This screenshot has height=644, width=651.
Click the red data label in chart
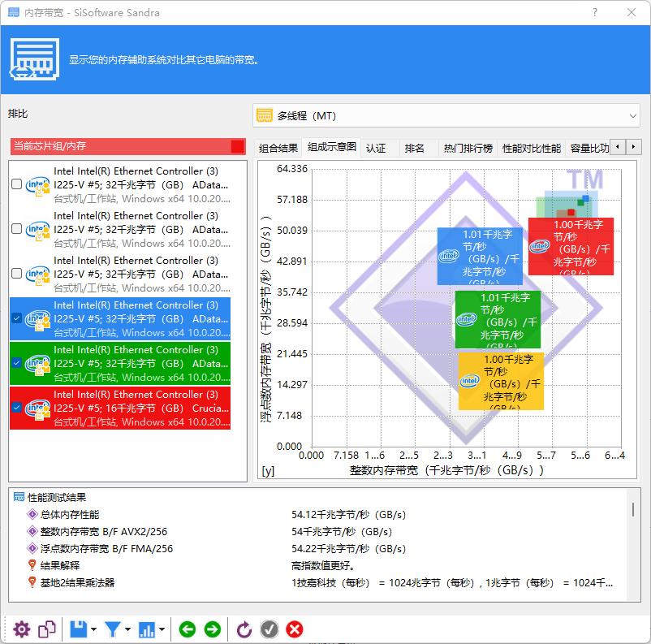click(x=571, y=246)
